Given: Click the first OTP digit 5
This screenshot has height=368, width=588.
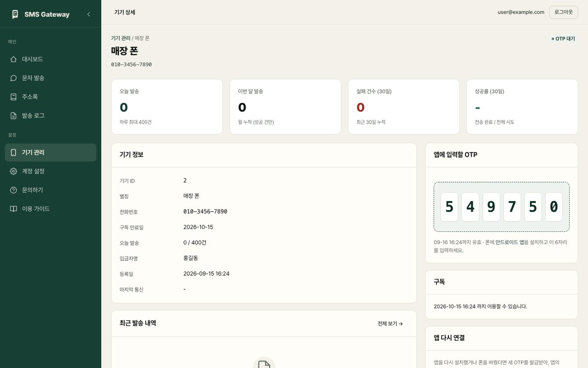Looking at the screenshot, I should pyautogui.click(x=449, y=207).
